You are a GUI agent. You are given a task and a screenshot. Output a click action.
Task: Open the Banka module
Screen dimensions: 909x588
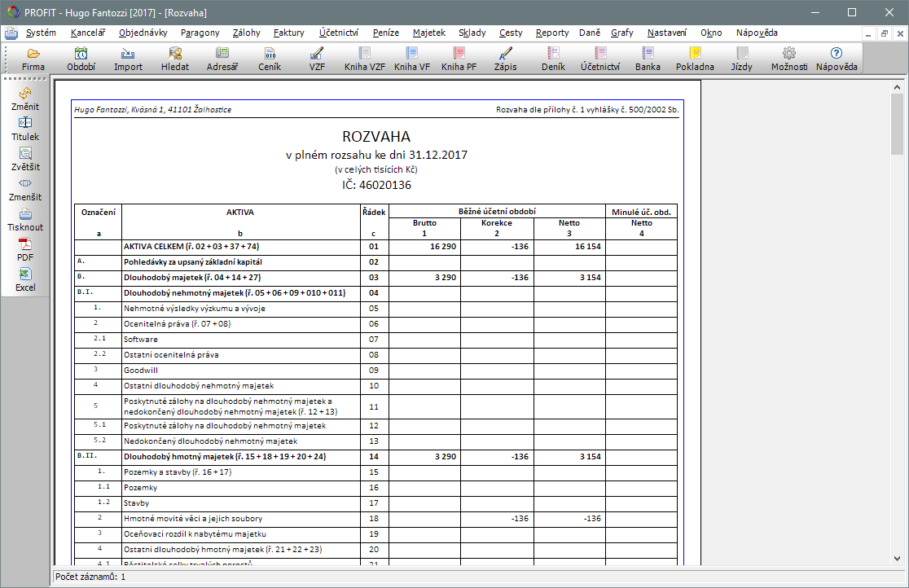tap(648, 59)
